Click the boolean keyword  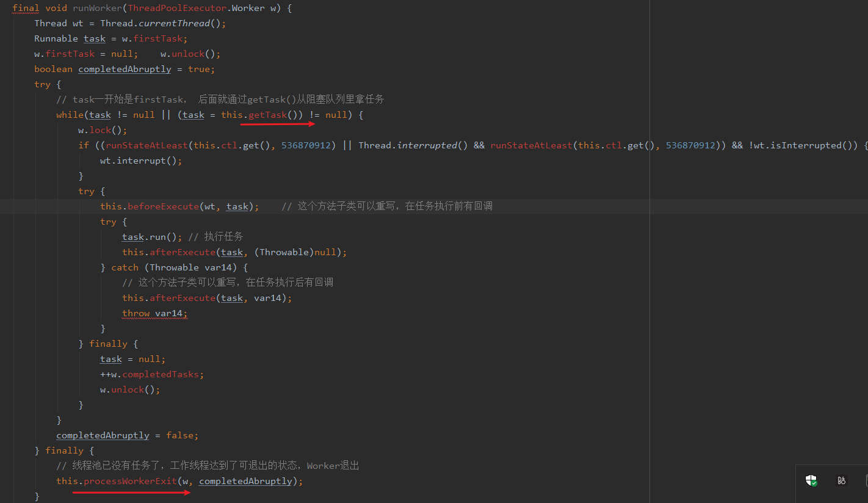53,69
